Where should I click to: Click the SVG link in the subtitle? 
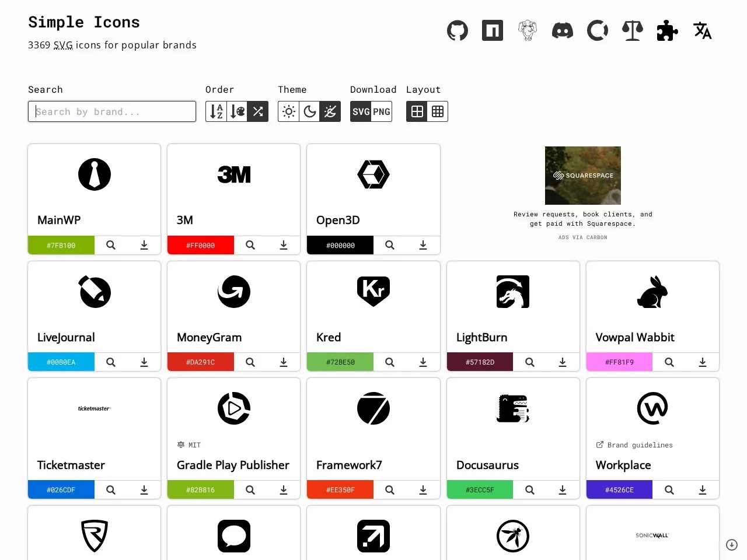click(62, 45)
